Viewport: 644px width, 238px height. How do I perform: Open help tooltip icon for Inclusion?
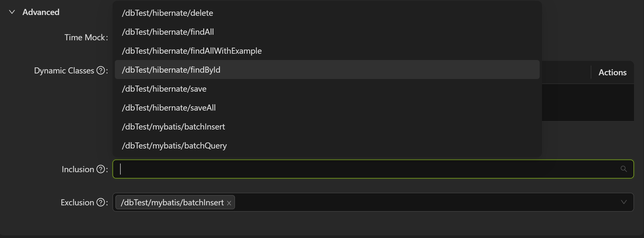[x=101, y=169]
